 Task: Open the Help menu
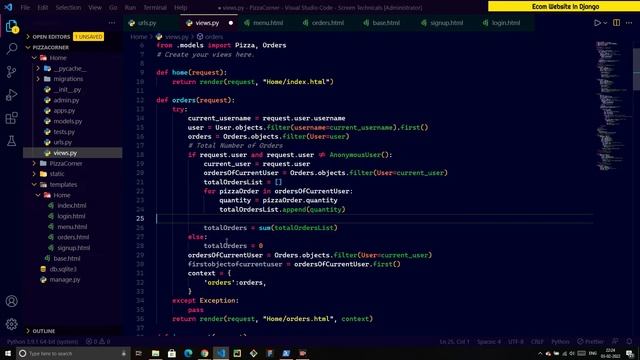tap(180, 7)
